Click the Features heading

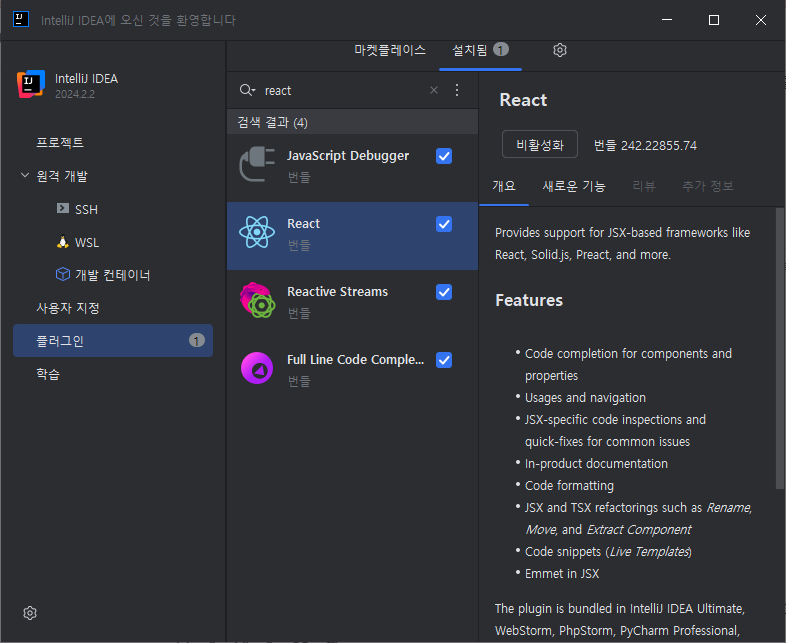click(529, 300)
